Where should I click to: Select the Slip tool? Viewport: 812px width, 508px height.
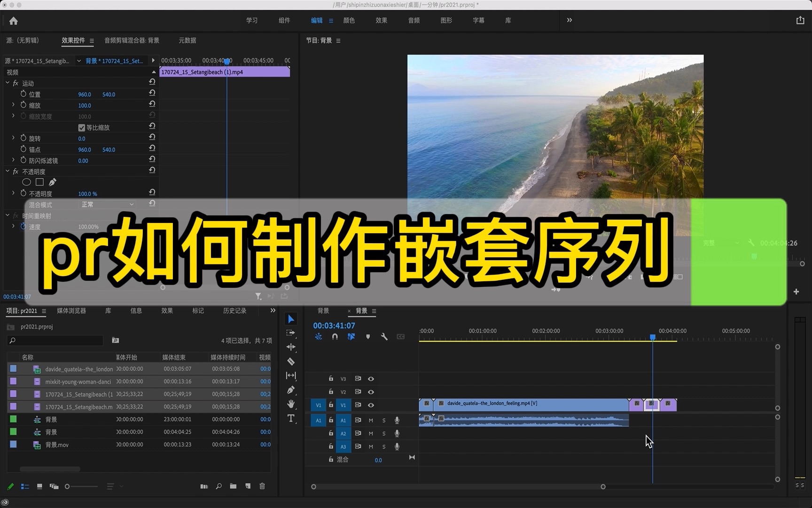click(291, 375)
